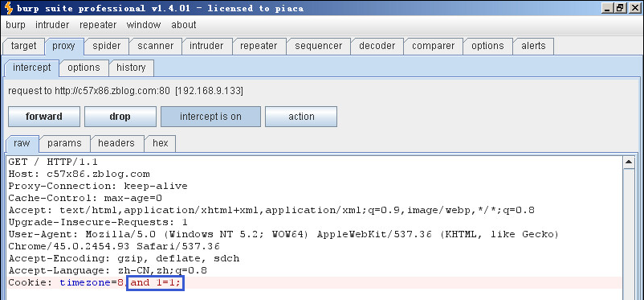Minimize the Burp Suite window

[x=607, y=8]
